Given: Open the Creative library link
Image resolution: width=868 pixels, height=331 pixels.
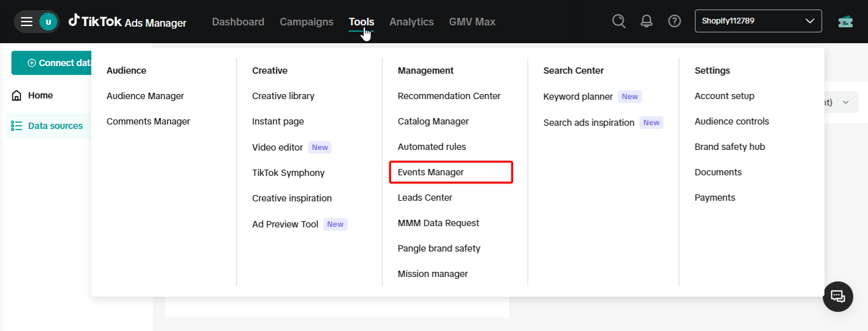Looking at the screenshot, I should pyautogui.click(x=283, y=96).
